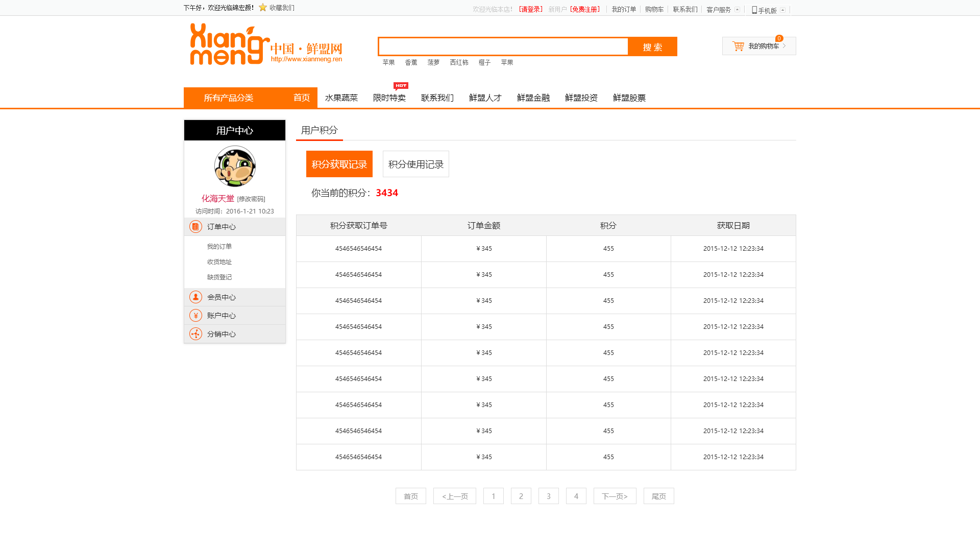Click the Member Center person icon
This screenshot has height=547, width=980.
(x=195, y=297)
